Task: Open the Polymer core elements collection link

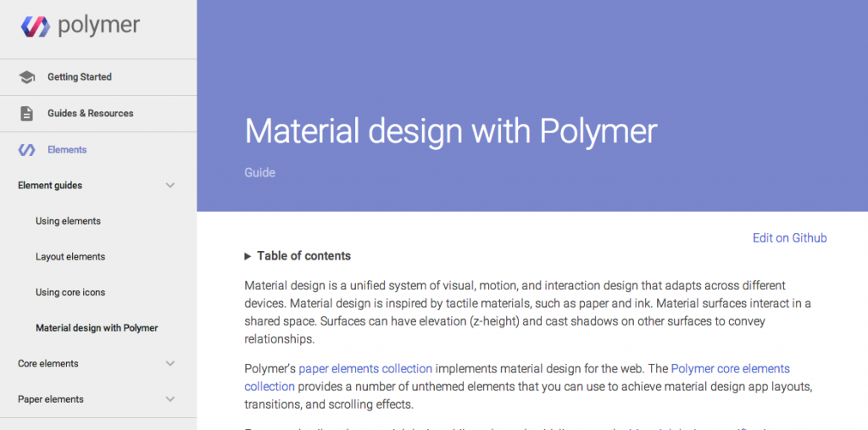Action: click(x=730, y=369)
